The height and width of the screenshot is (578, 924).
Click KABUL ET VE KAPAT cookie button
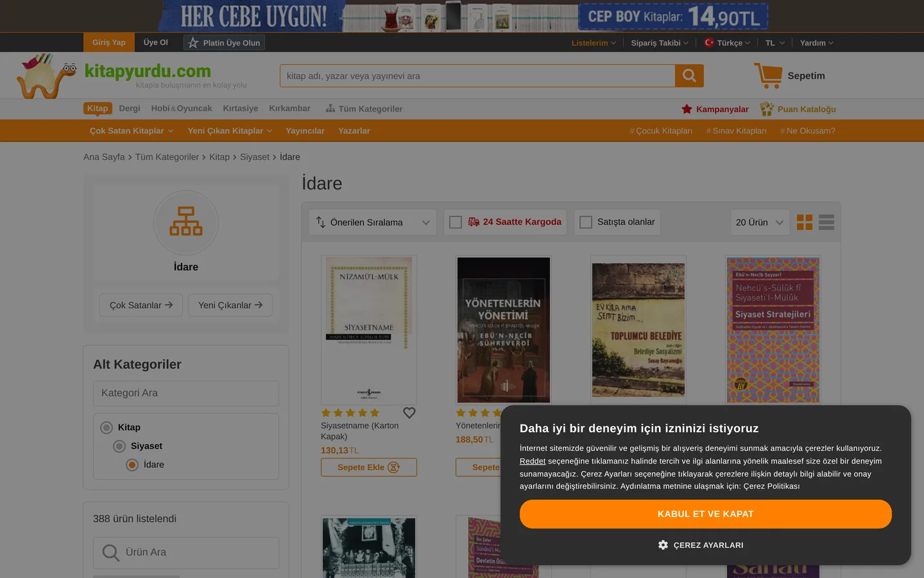click(706, 514)
